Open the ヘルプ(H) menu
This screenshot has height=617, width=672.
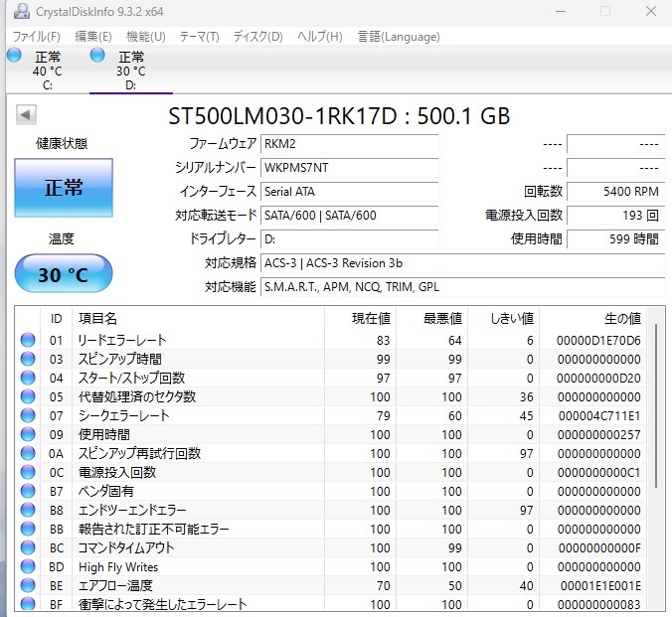pos(320,37)
